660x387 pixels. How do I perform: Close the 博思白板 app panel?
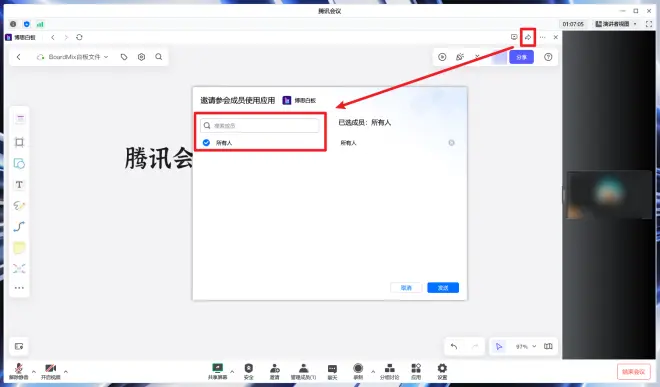point(556,37)
